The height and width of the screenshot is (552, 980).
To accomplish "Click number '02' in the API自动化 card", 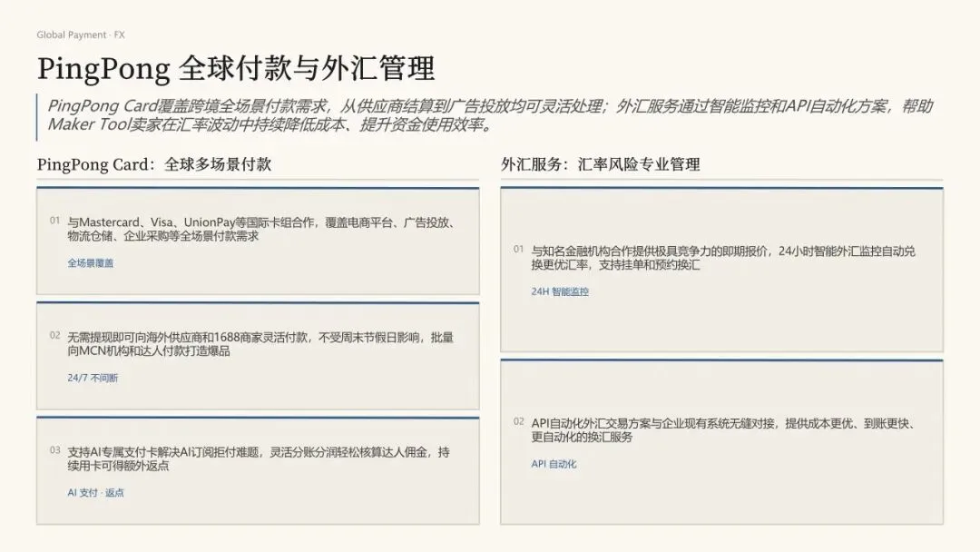I will 519,422.
